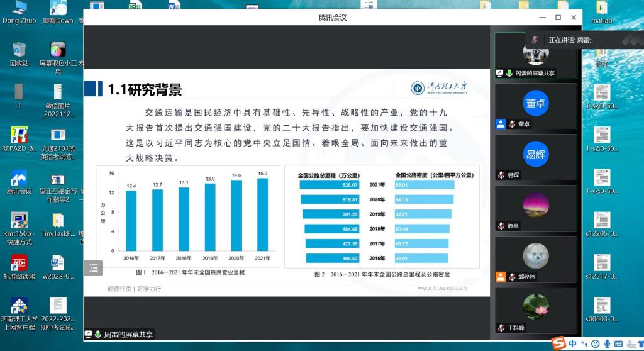Click the 正在讲话 speaking indicator
The width and height of the screenshot is (644, 351).
click(569, 40)
